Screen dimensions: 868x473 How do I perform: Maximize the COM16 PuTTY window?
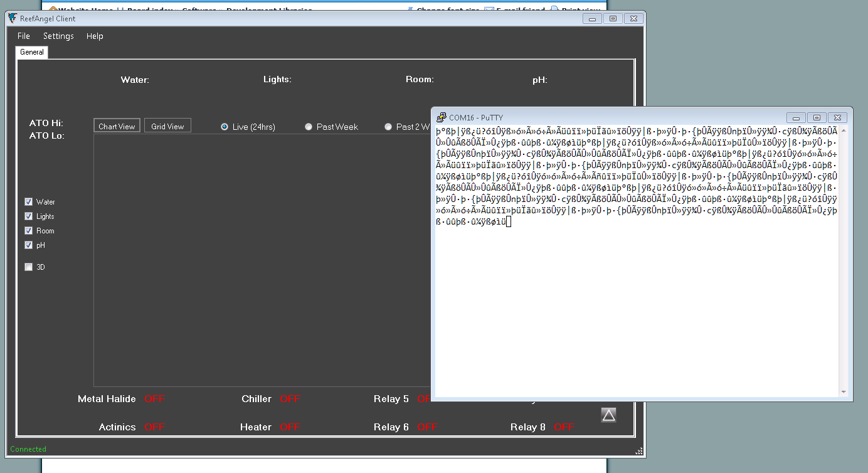817,117
